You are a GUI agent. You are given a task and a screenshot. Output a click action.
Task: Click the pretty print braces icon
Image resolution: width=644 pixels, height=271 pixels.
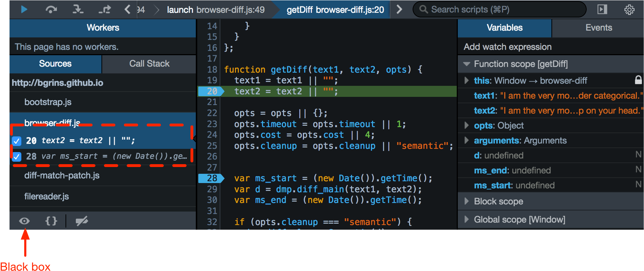[51, 221]
